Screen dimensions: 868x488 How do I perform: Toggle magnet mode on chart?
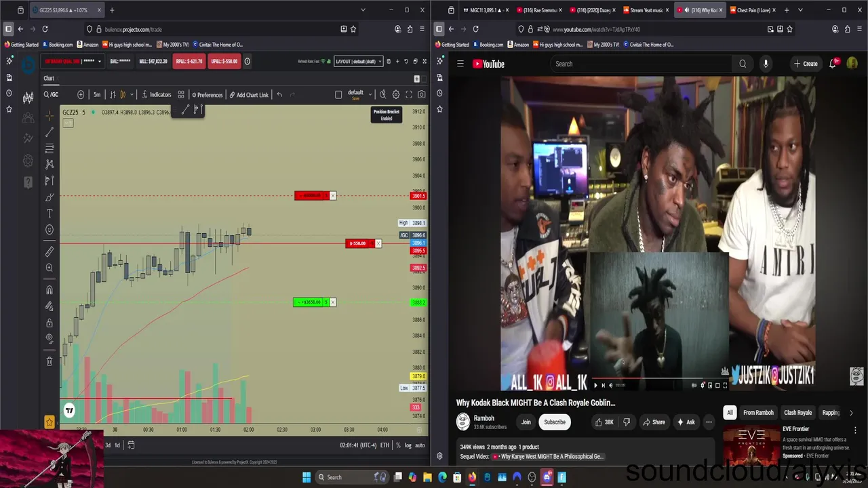50,290
